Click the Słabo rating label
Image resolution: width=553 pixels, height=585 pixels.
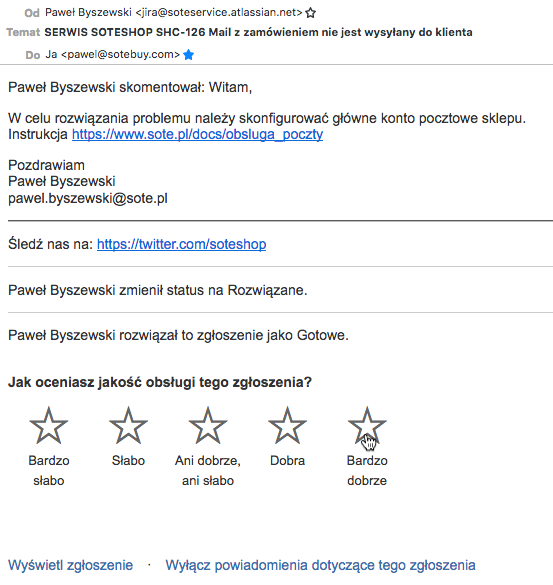pyautogui.click(x=128, y=461)
